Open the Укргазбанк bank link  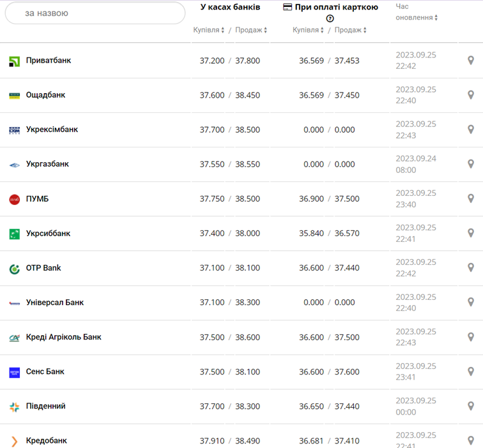47,164
